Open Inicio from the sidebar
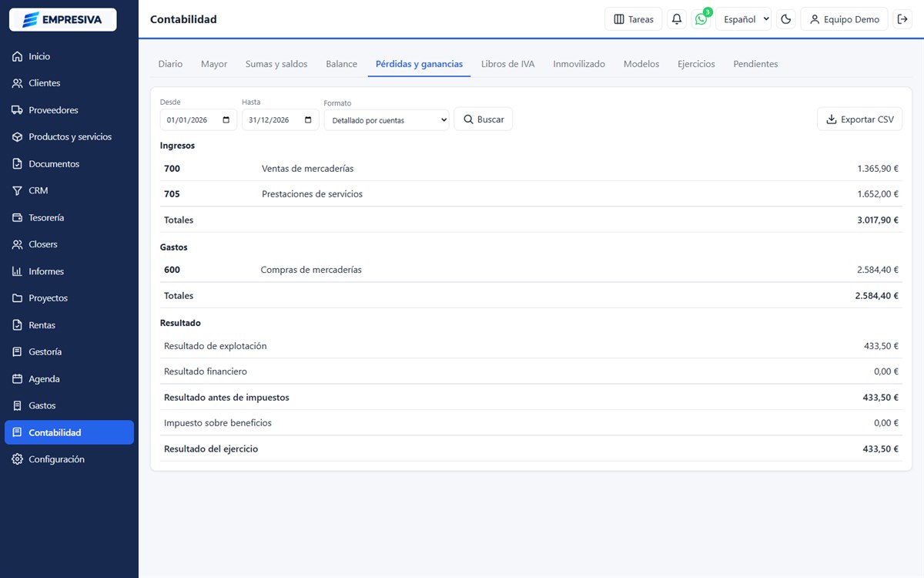The width and height of the screenshot is (924, 578). pos(69,56)
